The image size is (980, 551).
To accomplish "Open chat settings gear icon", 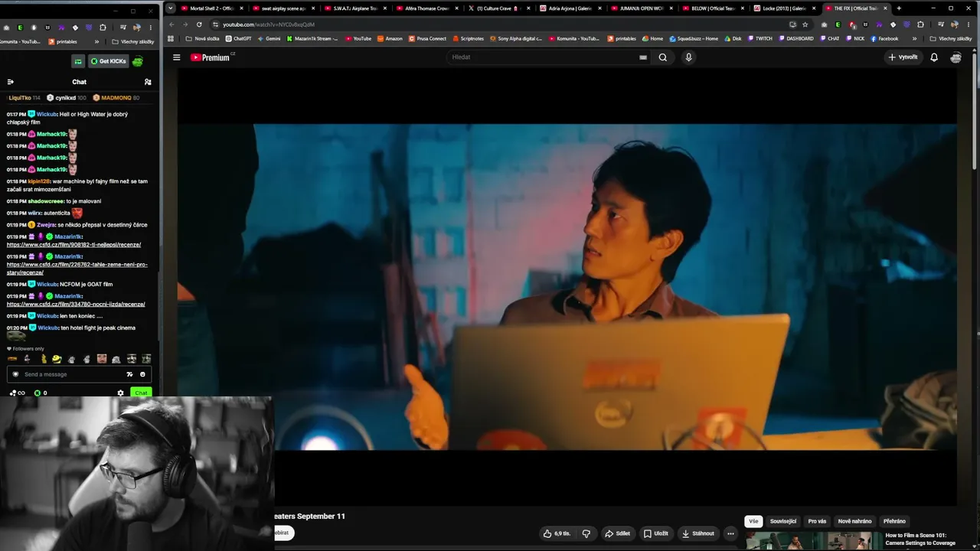I will point(120,393).
